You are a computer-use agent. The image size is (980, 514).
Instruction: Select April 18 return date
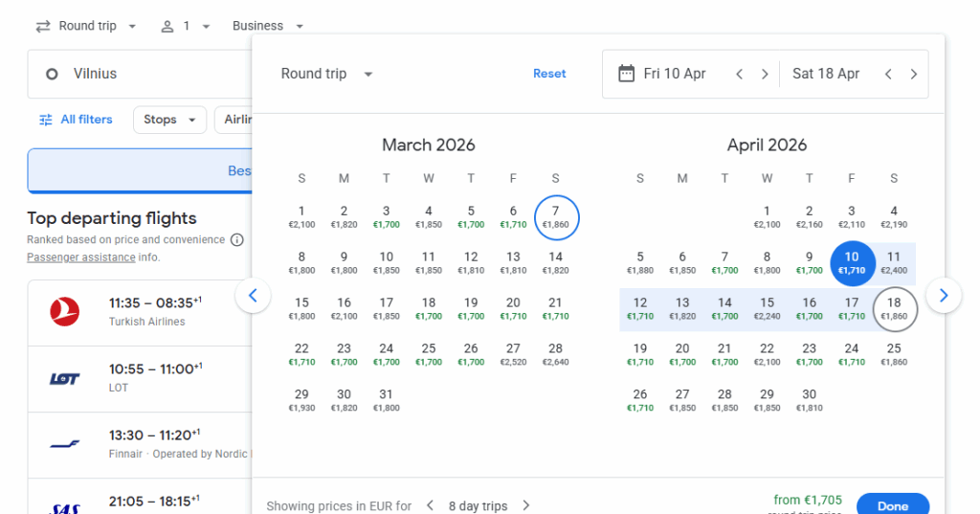point(895,308)
